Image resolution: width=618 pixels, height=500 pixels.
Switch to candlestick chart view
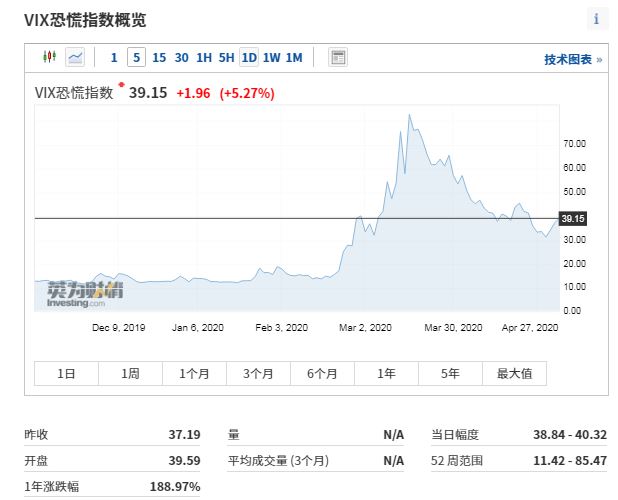(x=49, y=58)
